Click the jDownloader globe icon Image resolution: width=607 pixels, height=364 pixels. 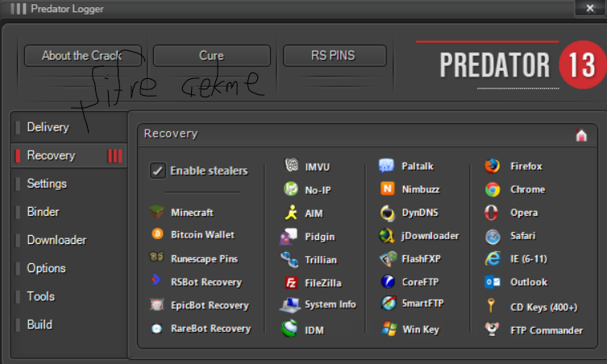click(x=386, y=236)
